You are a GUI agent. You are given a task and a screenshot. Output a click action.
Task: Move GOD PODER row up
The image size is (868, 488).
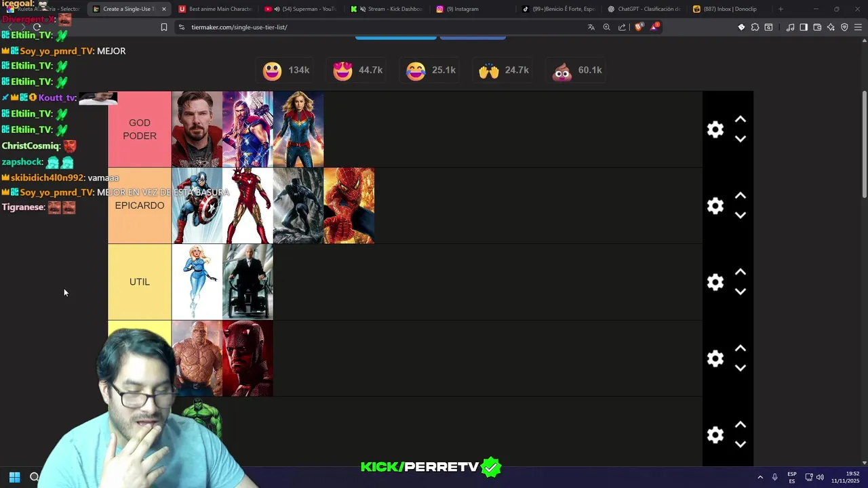click(x=741, y=119)
